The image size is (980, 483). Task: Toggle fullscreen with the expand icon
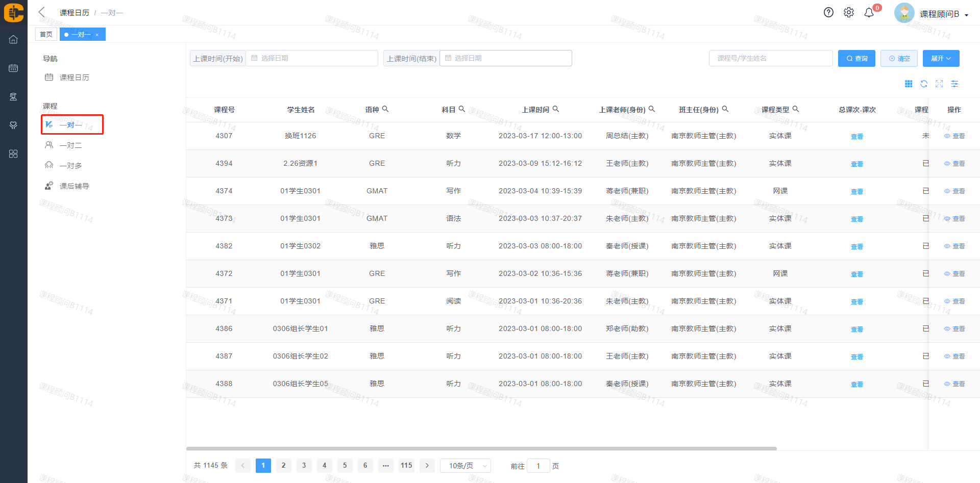coord(939,84)
